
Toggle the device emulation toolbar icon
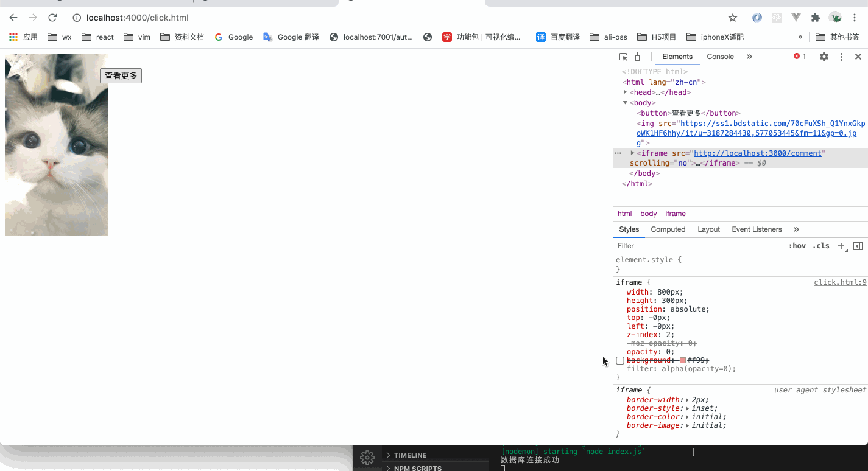point(638,56)
